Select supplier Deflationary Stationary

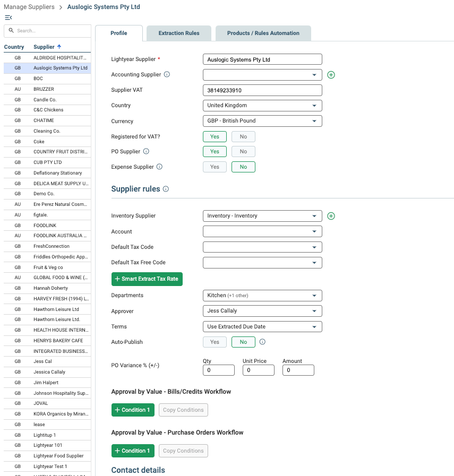[x=47, y=173]
